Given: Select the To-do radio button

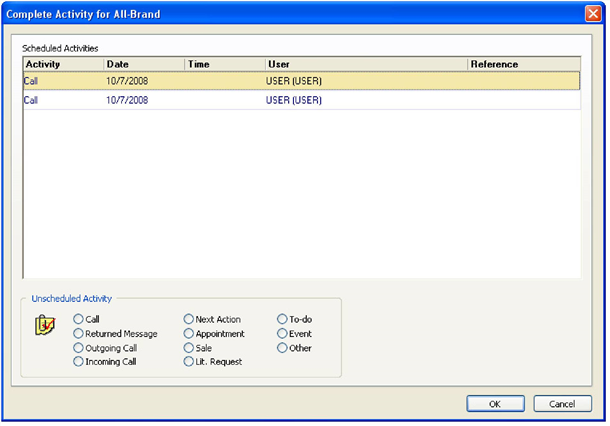Looking at the screenshot, I should pos(282,319).
